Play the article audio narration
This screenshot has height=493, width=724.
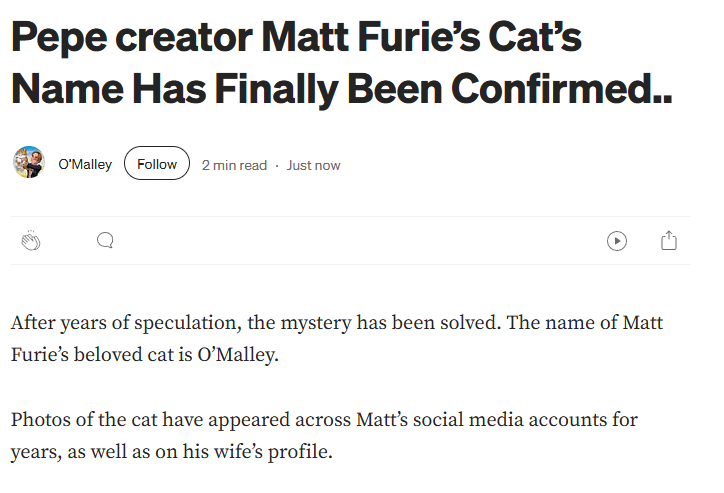pos(617,241)
